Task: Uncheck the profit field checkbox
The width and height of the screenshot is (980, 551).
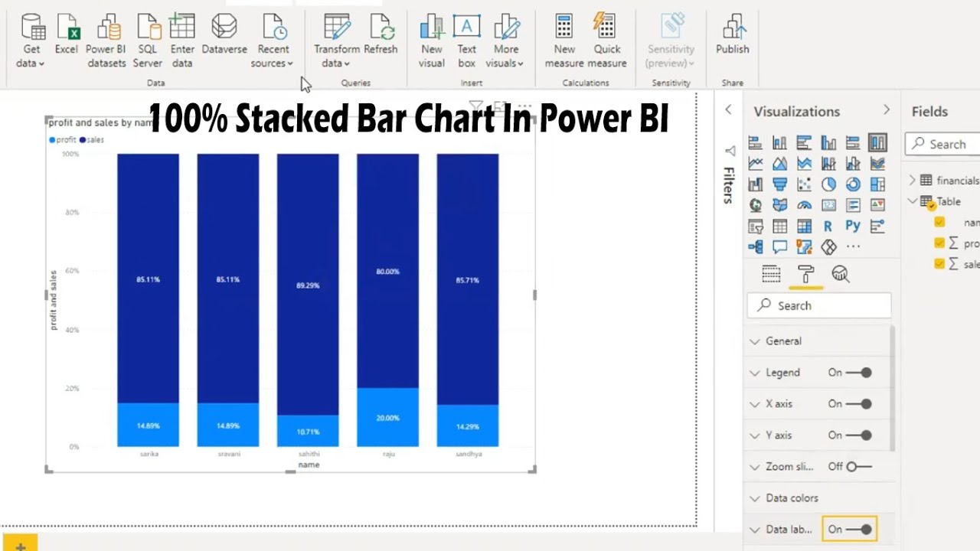Action: (939, 243)
